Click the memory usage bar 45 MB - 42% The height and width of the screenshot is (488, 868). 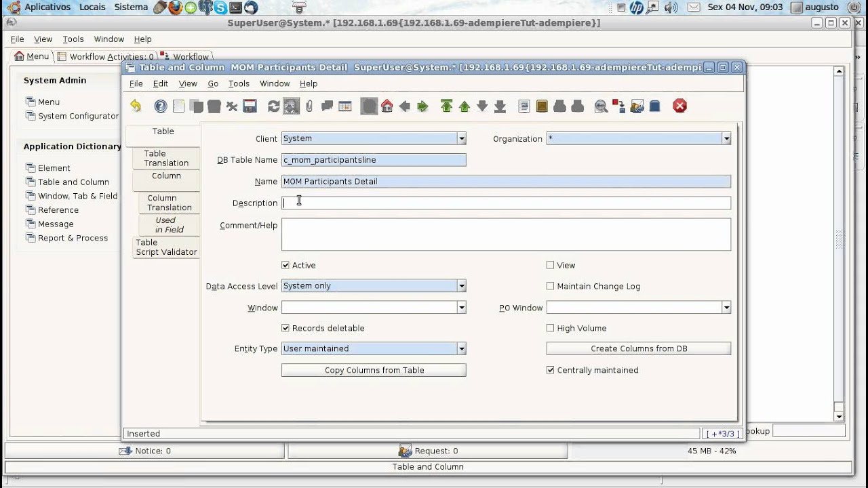pyautogui.click(x=711, y=451)
